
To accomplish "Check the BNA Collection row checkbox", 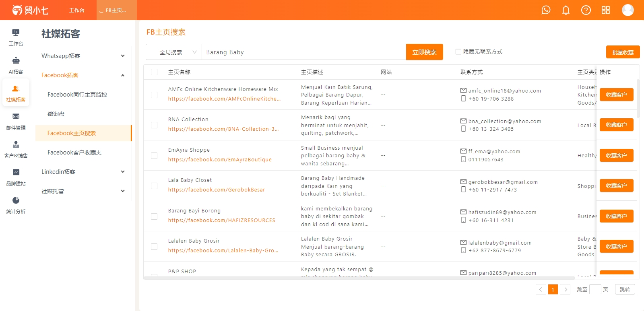I will tap(154, 125).
